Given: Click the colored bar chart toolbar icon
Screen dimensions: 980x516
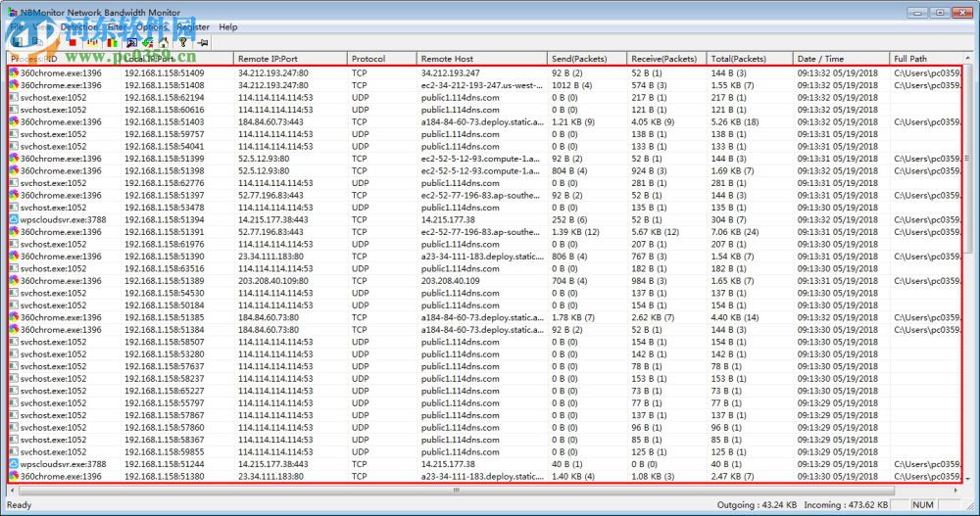Looking at the screenshot, I should click(113, 42).
